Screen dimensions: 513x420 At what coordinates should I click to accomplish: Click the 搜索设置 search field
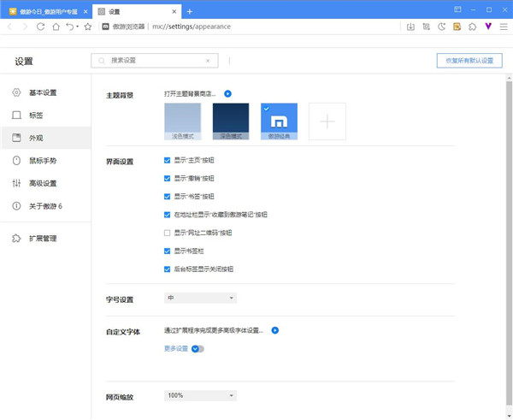(x=154, y=61)
